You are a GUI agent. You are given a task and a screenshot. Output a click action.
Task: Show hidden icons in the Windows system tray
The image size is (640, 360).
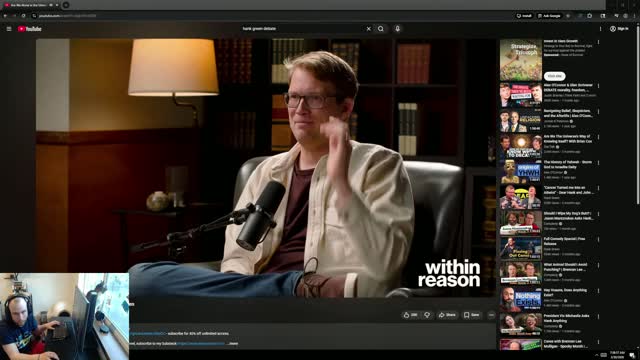click(596, 355)
